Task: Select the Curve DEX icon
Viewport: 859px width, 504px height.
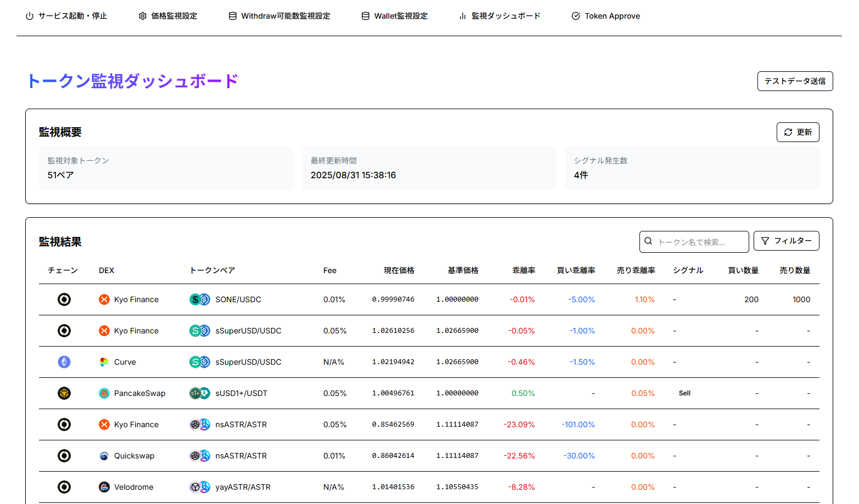Action: [x=105, y=362]
